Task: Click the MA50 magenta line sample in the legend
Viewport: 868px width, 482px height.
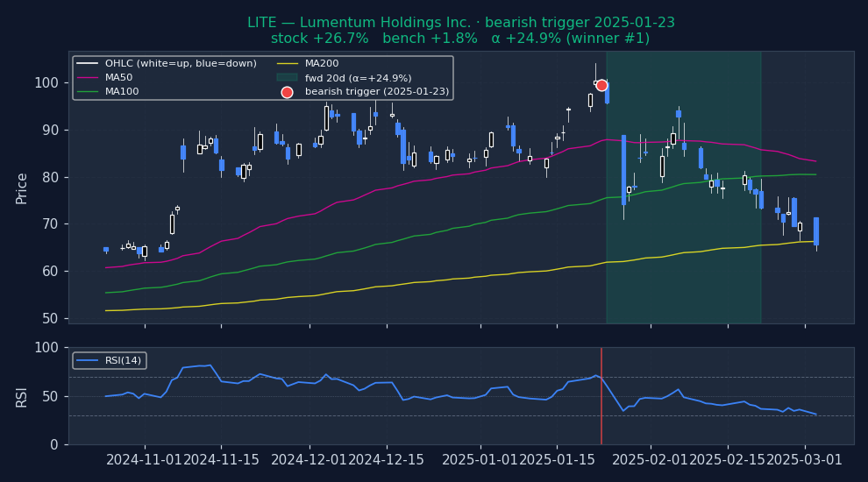Action: 88,78
